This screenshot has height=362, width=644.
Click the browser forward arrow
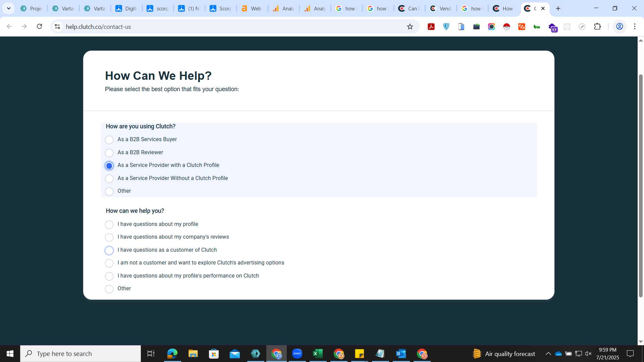pos(24,26)
